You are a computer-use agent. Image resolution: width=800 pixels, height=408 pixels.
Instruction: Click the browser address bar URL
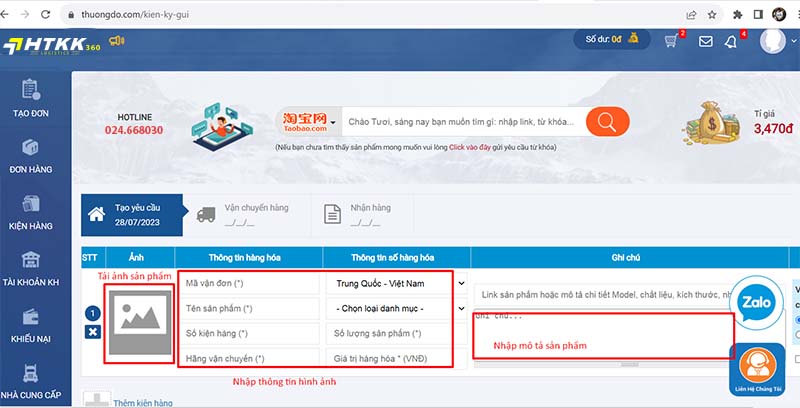135,15
